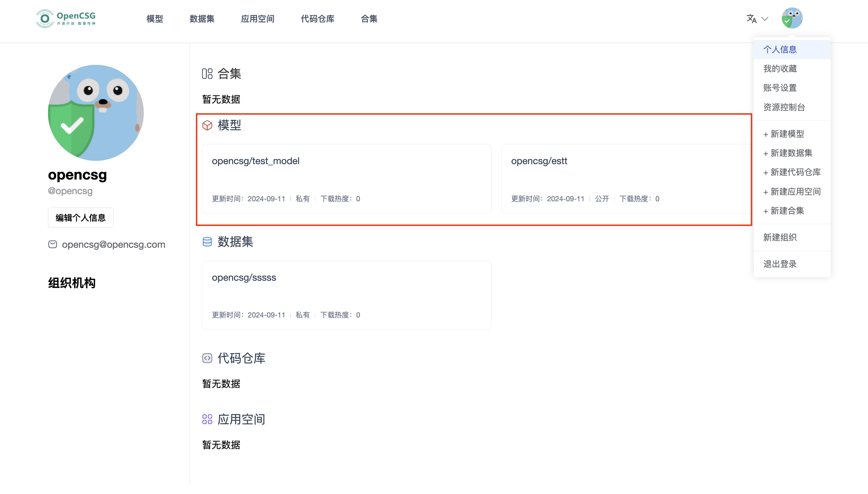The image size is (868, 494).
Task: Click 新建模型 in the menu
Action: (783, 134)
